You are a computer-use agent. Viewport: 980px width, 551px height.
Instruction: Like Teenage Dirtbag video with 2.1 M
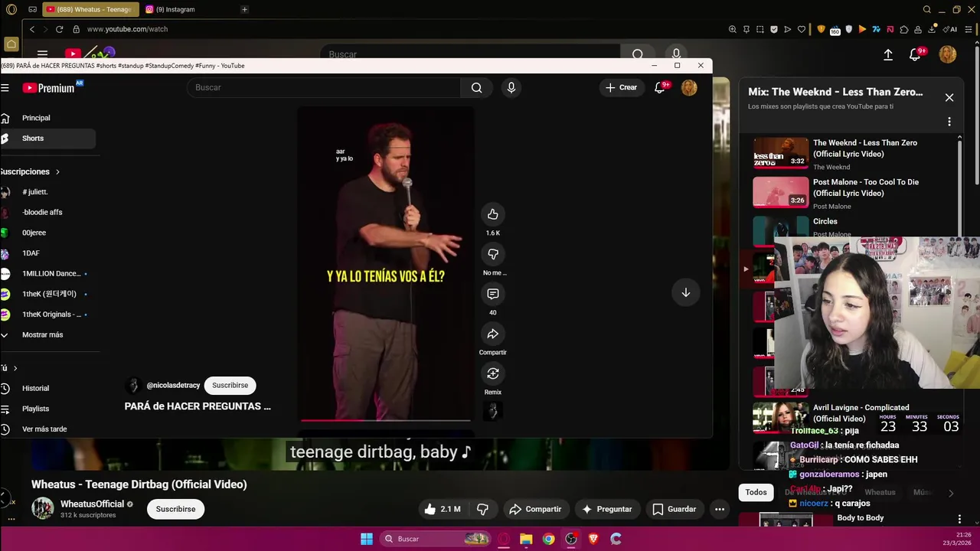443,509
